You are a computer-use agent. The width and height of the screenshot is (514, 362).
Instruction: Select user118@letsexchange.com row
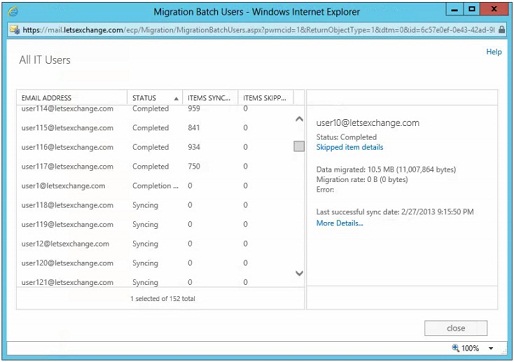pyautogui.click(x=155, y=205)
